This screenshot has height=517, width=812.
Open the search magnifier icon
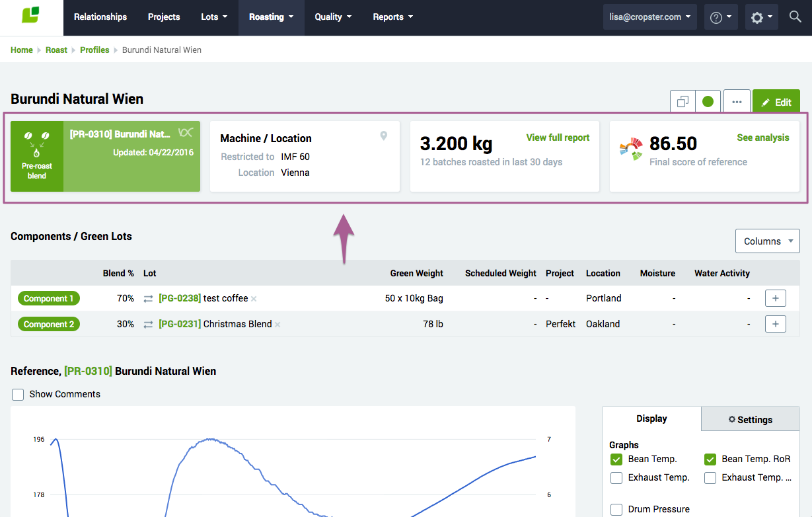[x=795, y=17]
